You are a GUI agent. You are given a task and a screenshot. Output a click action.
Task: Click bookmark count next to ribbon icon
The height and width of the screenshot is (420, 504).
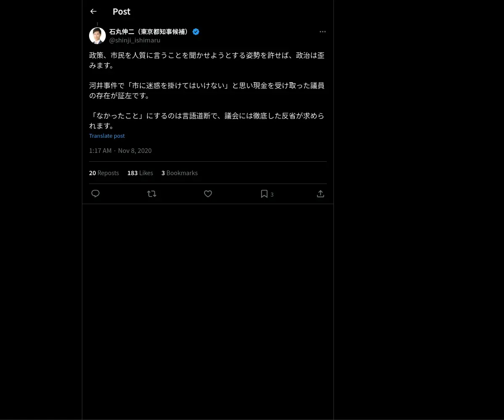tap(272, 194)
